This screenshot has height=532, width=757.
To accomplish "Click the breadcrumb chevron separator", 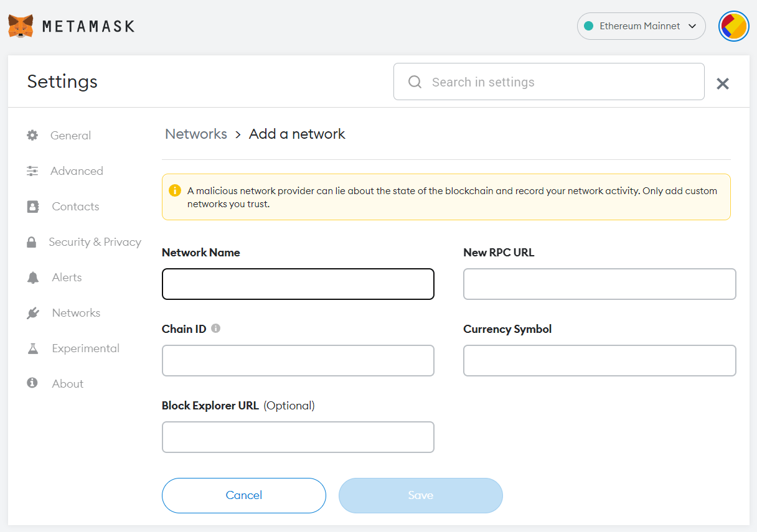I will [x=238, y=135].
